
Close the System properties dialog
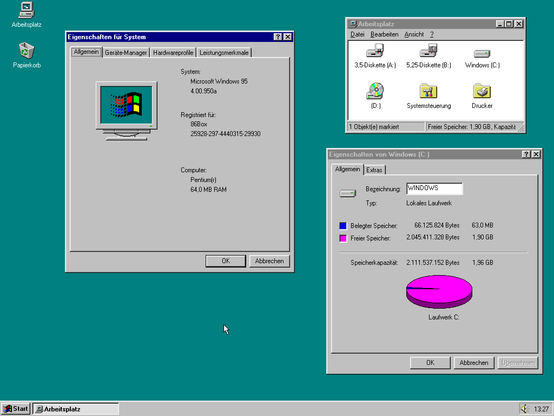pyautogui.click(x=288, y=37)
